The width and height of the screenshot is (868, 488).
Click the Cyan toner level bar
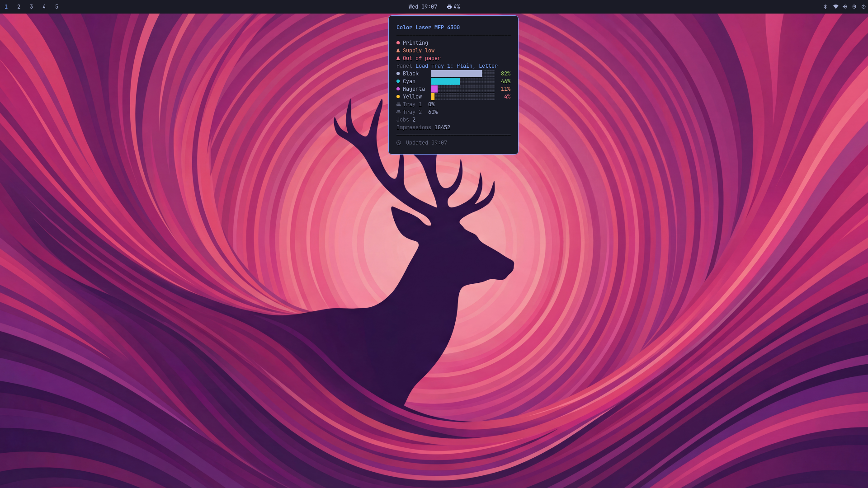[463, 81]
